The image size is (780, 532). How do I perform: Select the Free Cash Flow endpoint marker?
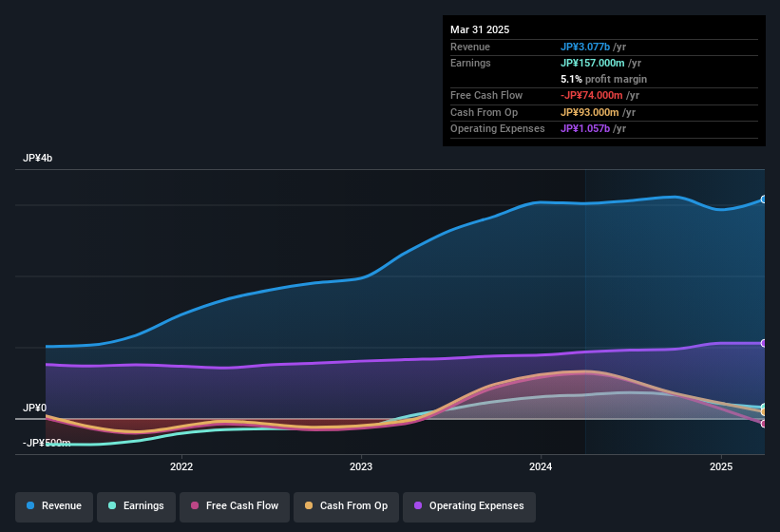(764, 424)
